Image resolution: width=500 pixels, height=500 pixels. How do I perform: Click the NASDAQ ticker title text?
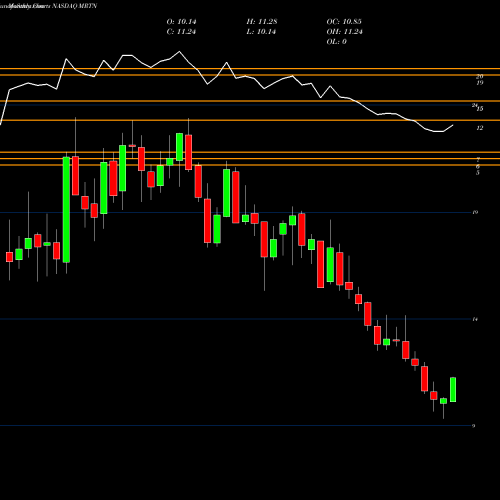click(x=74, y=6)
